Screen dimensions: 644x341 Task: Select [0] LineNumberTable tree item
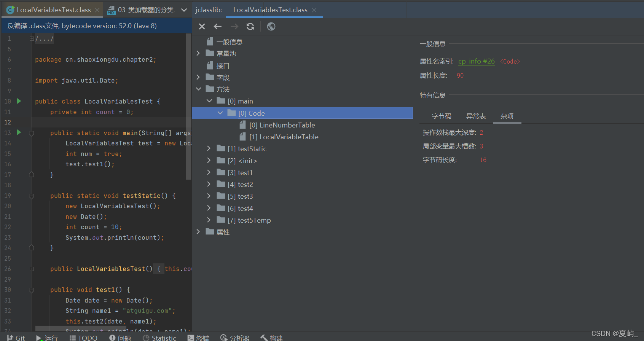click(282, 125)
